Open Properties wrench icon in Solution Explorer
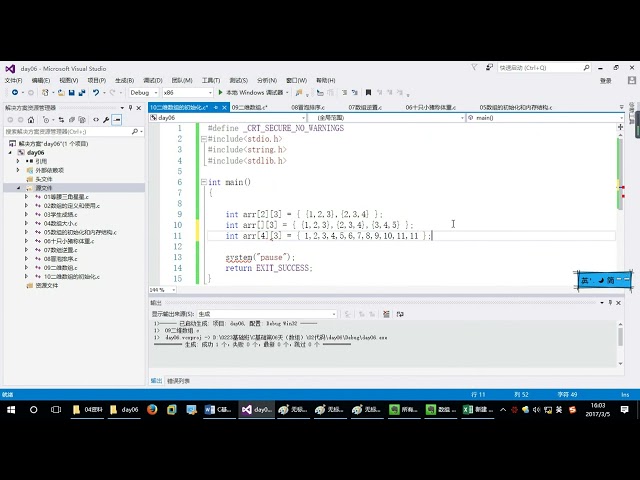This screenshot has width=640, height=480. 106,120
